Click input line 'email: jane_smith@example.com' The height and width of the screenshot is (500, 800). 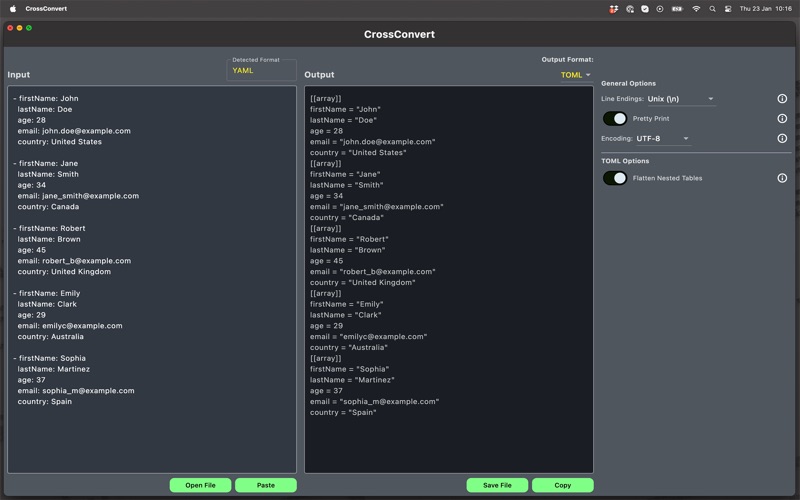[78, 196]
